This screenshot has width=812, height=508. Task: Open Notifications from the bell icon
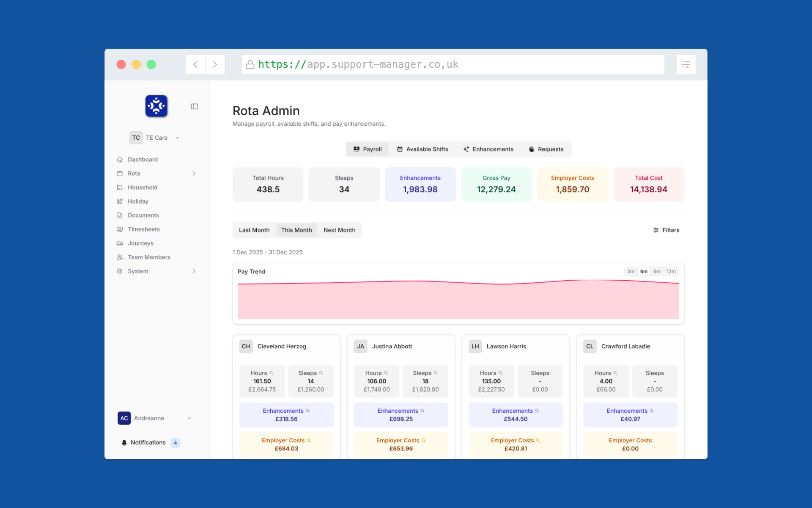coord(124,442)
